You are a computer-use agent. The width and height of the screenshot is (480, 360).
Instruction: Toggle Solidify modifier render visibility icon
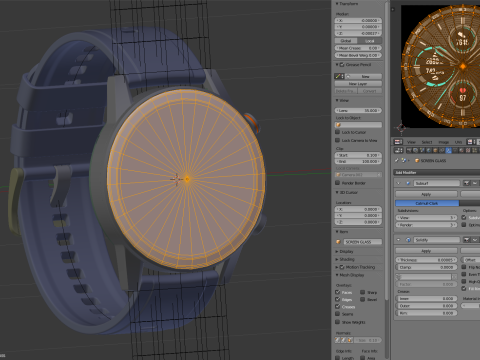[467, 240]
